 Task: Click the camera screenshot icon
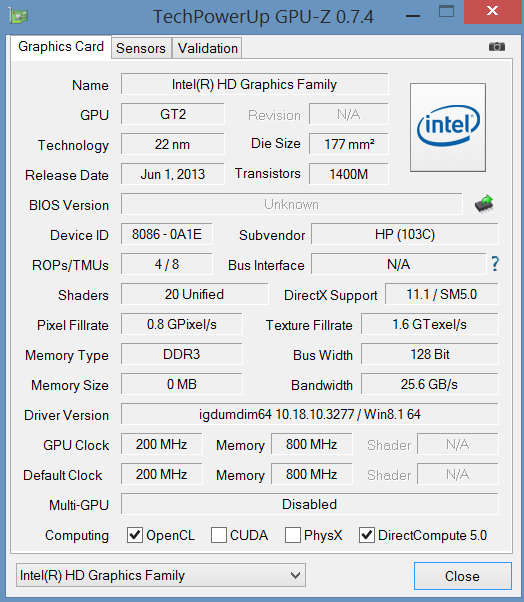pos(496,46)
